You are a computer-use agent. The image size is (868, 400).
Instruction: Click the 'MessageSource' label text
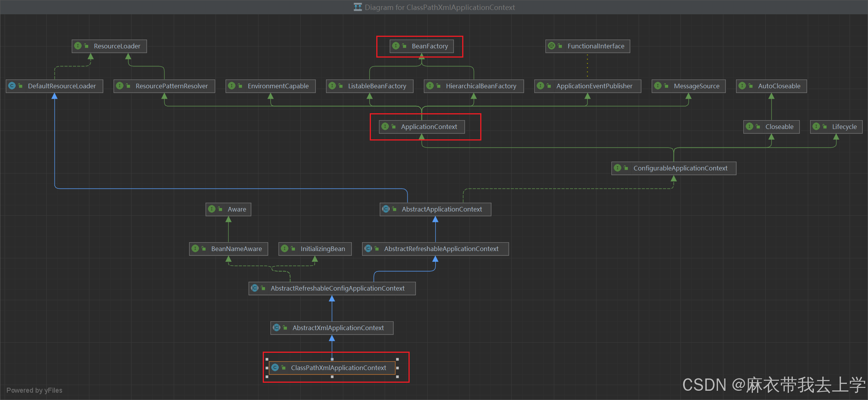(x=697, y=86)
